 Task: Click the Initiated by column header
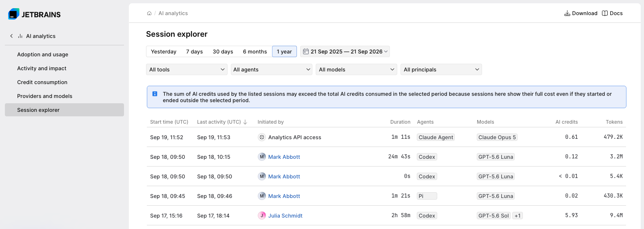pos(271,122)
